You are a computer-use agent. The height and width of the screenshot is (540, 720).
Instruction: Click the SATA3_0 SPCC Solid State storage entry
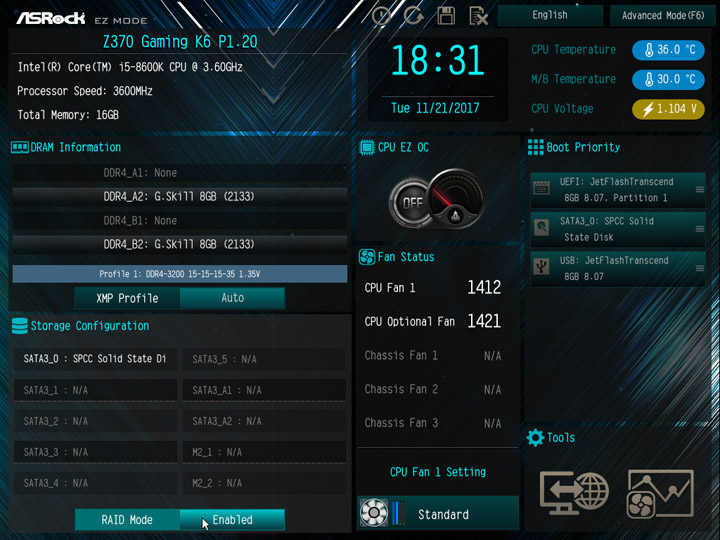(95, 359)
